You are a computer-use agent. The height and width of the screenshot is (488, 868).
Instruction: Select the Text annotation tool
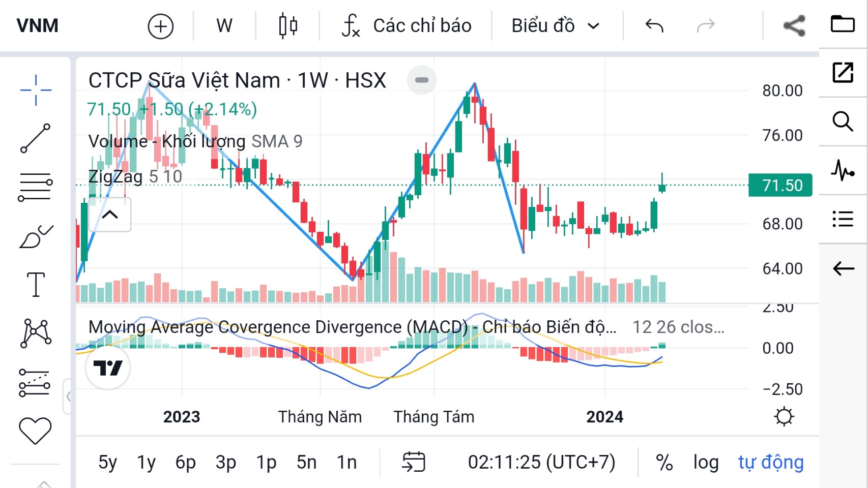tap(36, 284)
